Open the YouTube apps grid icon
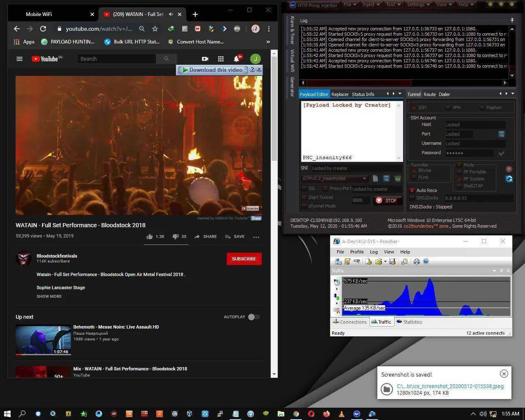Screen dimensions: 525x420 click(221, 59)
